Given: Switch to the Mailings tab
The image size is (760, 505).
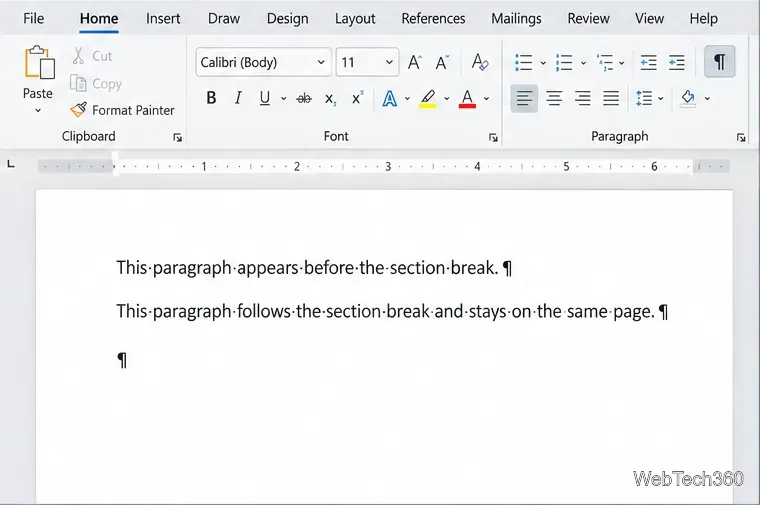Looking at the screenshot, I should tap(516, 18).
